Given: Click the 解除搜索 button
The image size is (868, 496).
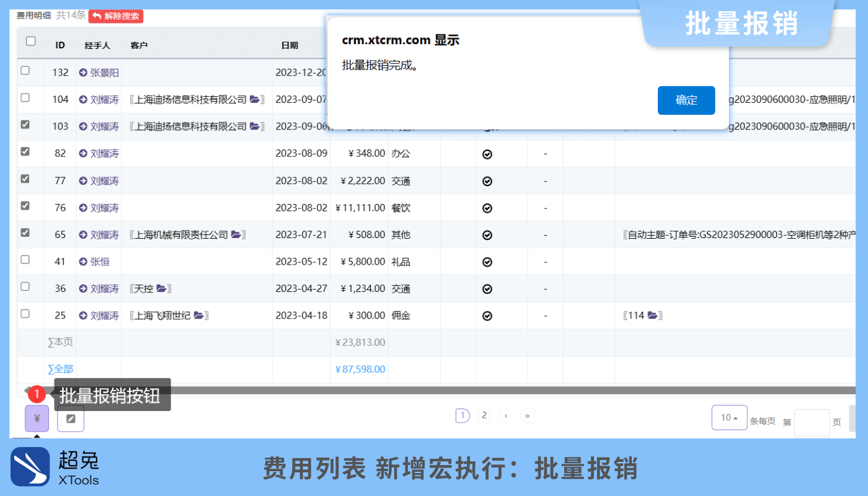Looking at the screenshot, I should coord(115,16).
